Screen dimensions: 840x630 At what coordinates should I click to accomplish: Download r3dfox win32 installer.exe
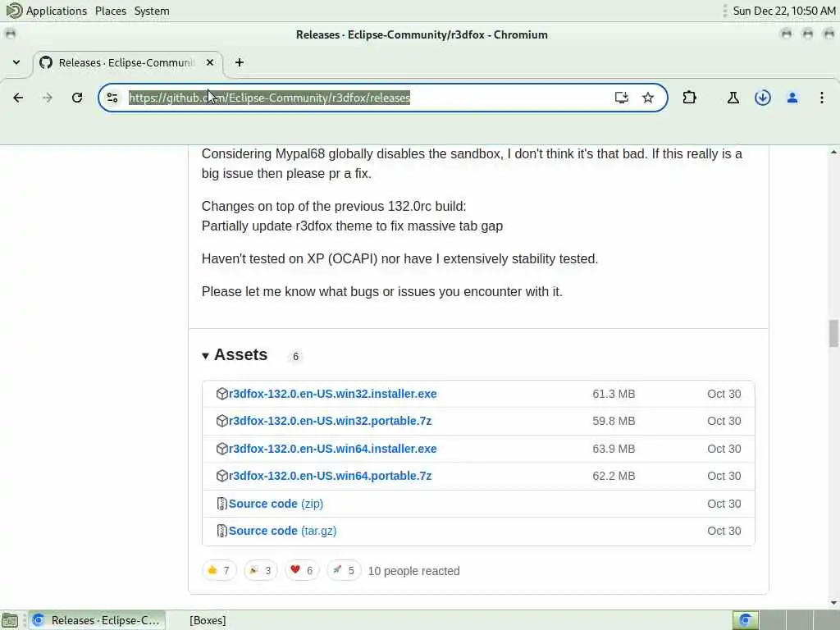coord(333,394)
